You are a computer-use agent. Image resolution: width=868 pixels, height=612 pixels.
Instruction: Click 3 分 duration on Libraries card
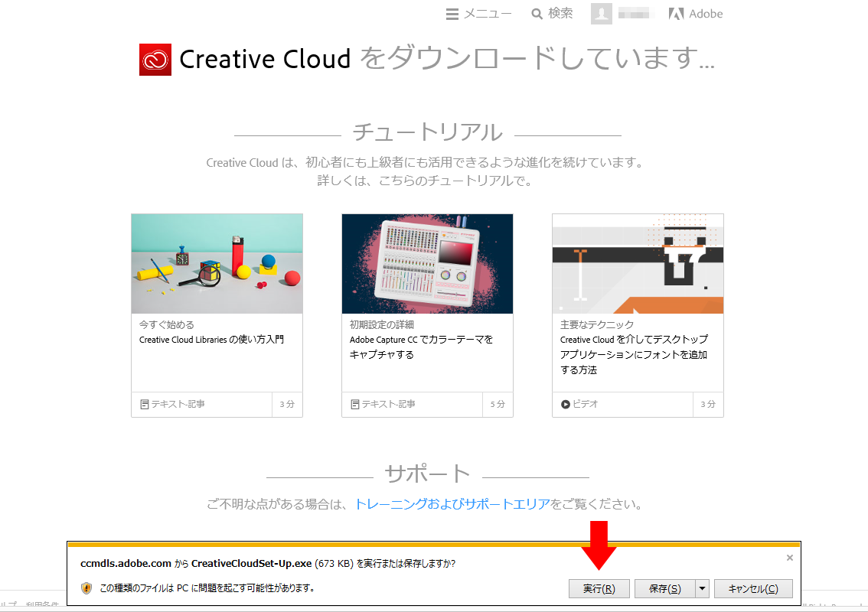[x=287, y=405]
